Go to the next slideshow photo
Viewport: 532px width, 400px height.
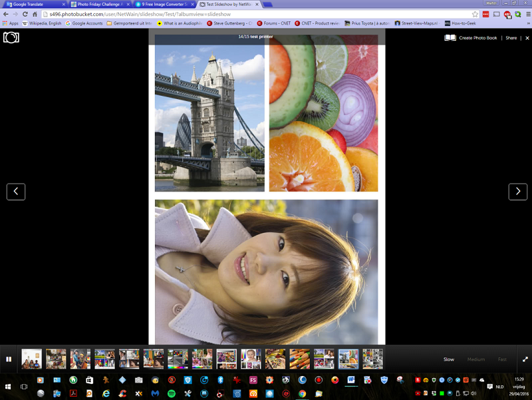[517, 192]
